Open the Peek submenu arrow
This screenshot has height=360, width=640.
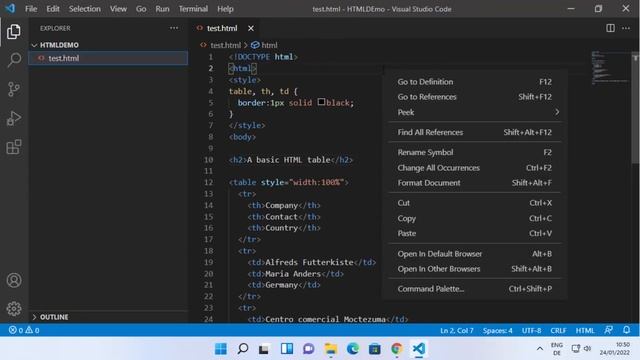(x=557, y=112)
